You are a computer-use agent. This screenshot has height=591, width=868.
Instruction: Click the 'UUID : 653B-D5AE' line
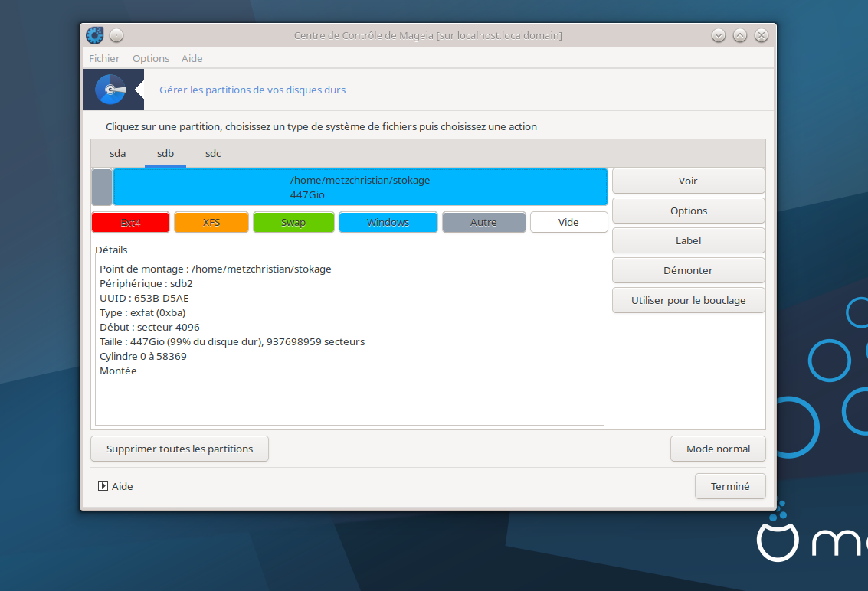click(144, 298)
